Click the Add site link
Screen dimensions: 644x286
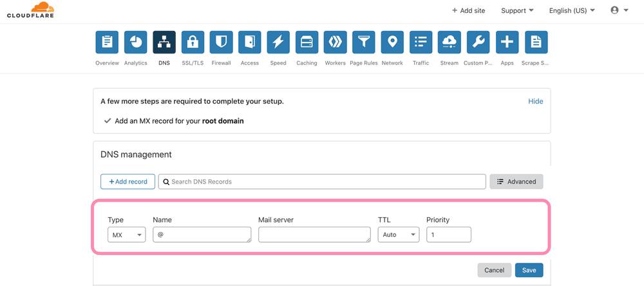tap(468, 10)
